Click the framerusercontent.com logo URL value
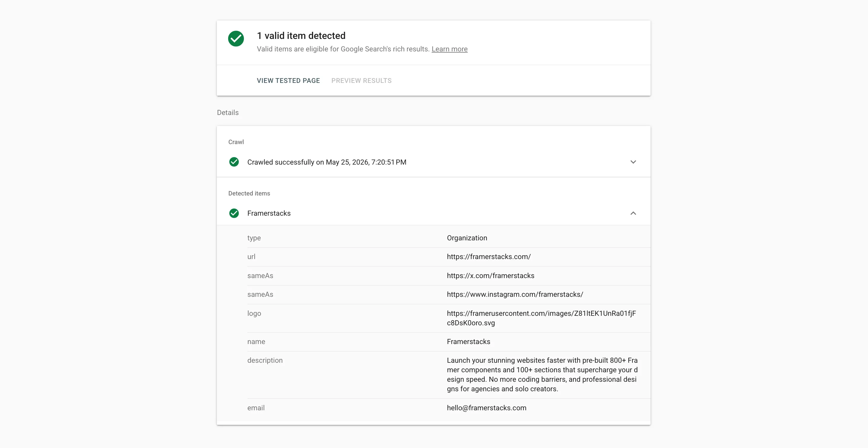The image size is (868, 448). point(541,318)
